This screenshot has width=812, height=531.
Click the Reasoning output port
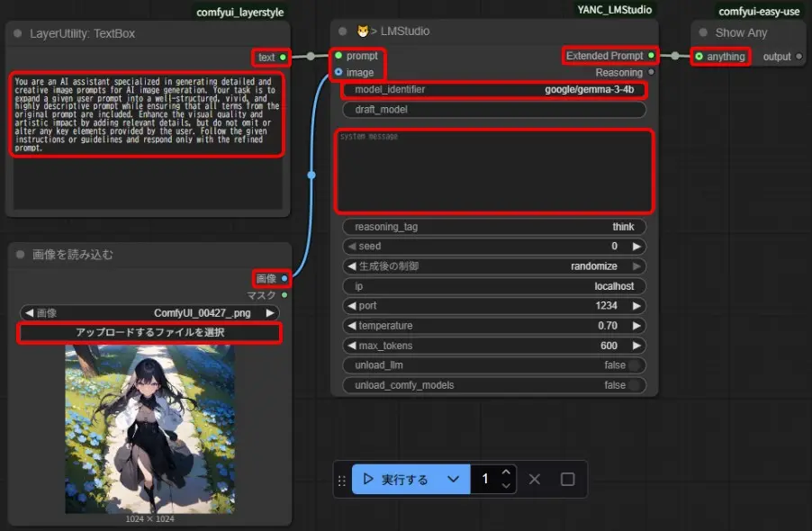tap(651, 73)
